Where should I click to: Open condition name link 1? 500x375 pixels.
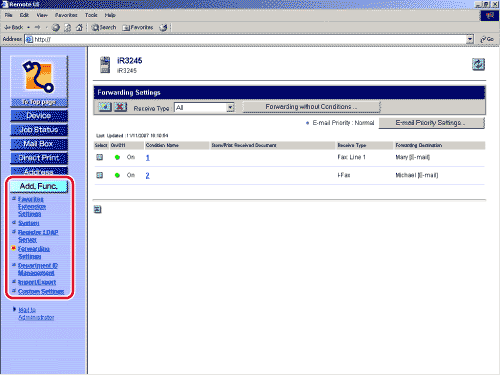[148, 158]
